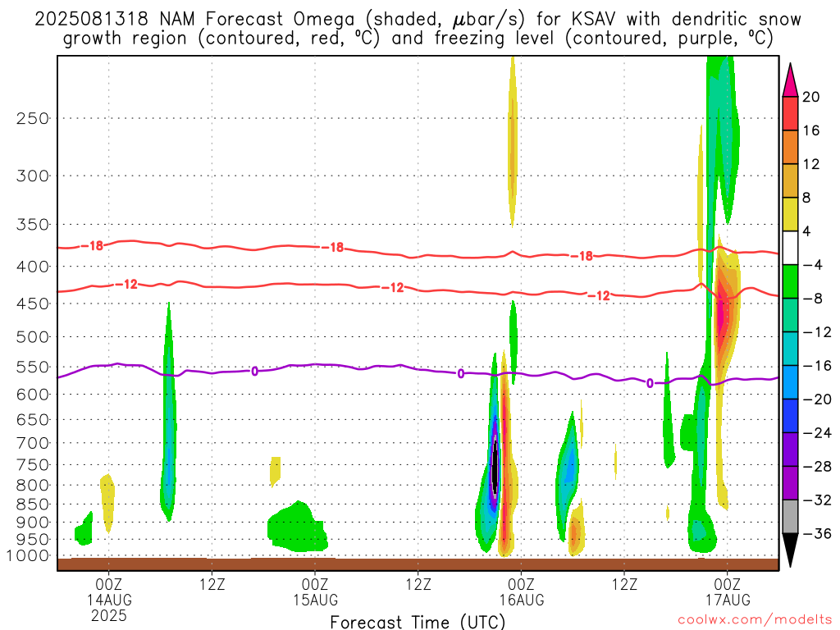This screenshot has height=630, width=840.
Task: Click the rightmost -18 red contour label
Action: (x=582, y=256)
